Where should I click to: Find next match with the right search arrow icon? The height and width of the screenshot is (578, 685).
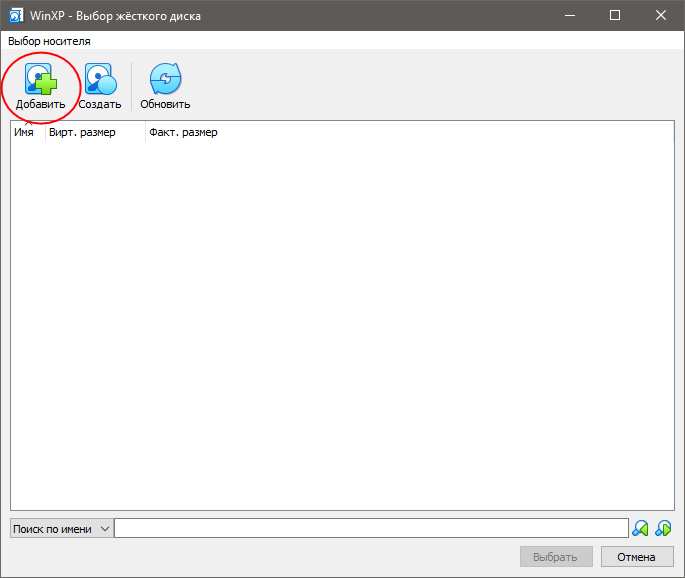[x=663, y=529]
